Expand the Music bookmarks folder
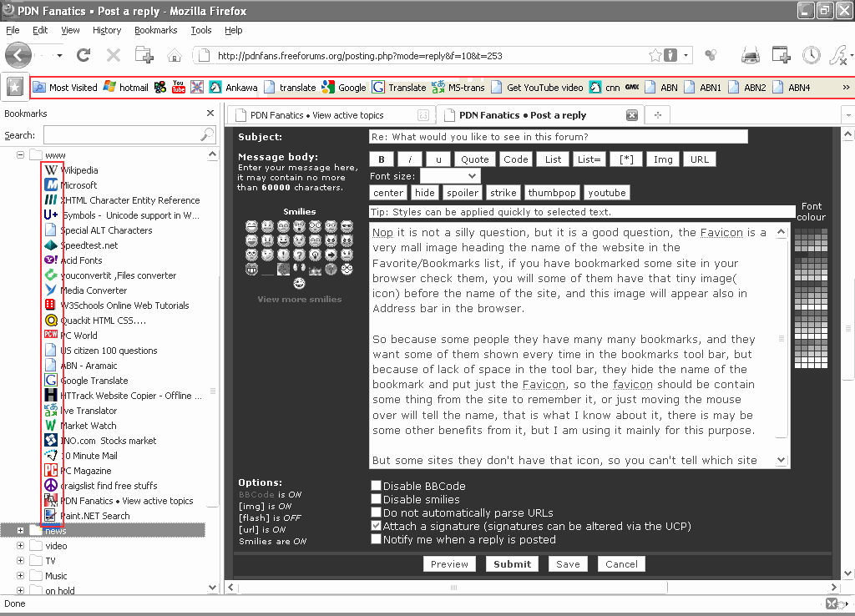Image resolution: width=855 pixels, height=616 pixels. click(x=20, y=575)
